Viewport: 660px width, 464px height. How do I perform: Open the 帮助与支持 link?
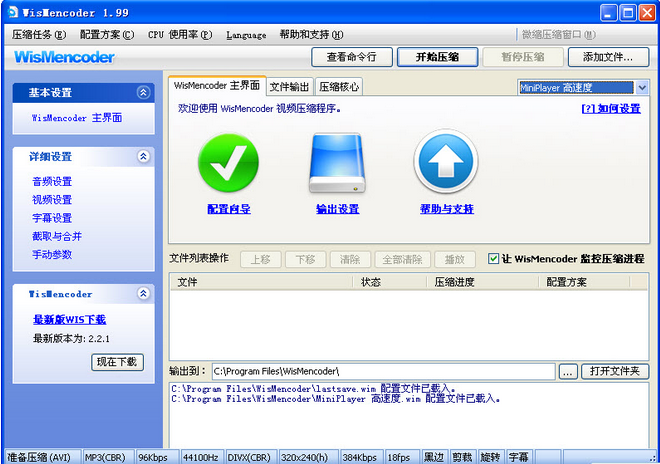tap(447, 209)
